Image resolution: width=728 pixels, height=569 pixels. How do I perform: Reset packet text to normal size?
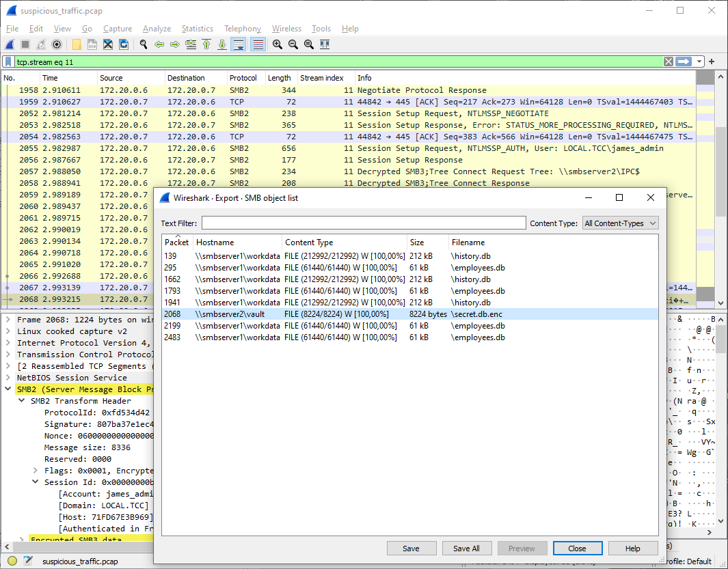[x=309, y=44]
